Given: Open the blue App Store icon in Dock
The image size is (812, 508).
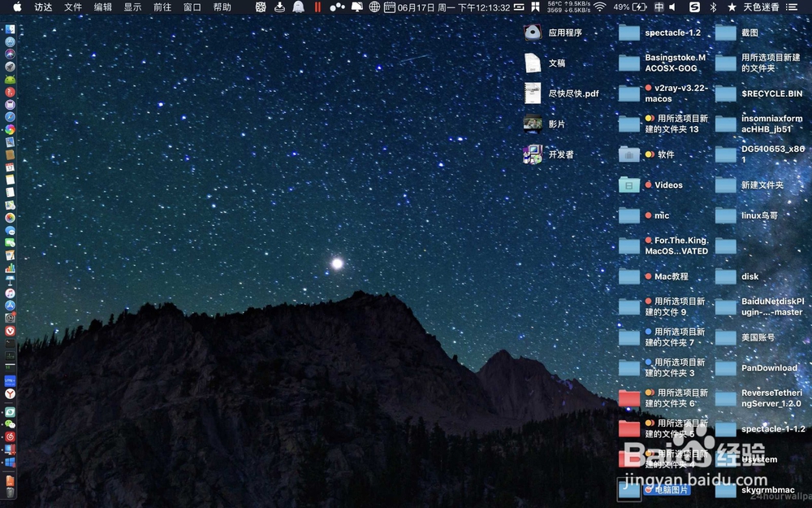Looking at the screenshot, I should [10, 306].
